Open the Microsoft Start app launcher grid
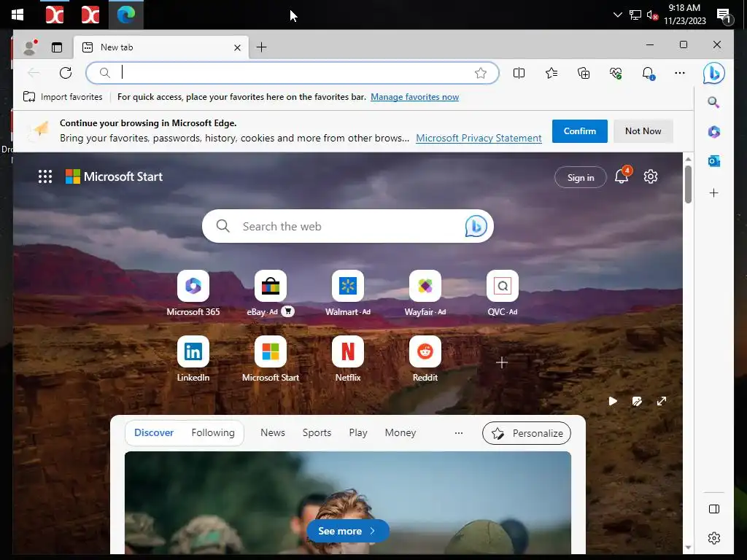747x560 pixels. tap(44, 176)
